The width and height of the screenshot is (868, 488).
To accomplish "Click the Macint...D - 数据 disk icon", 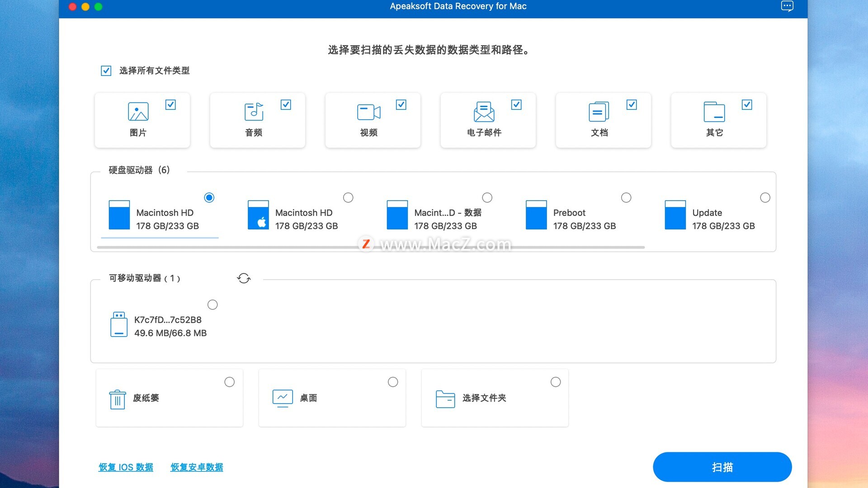I will pyautogui.click(x=397, y=215).
